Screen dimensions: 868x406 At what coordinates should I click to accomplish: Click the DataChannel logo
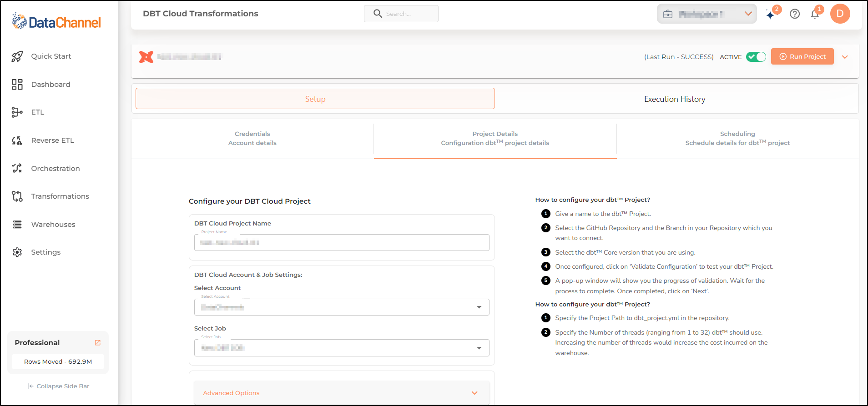click(56, 21)
